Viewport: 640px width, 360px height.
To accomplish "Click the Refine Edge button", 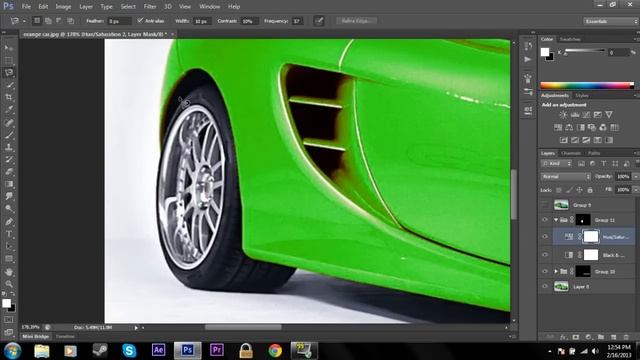I will click(x=357, y=21).
